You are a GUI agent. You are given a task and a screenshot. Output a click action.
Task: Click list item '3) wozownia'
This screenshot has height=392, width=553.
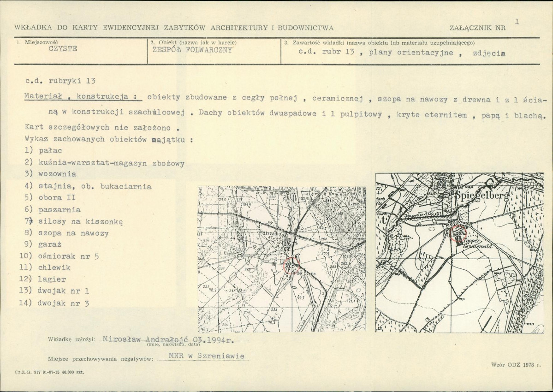tap(51, 174)
